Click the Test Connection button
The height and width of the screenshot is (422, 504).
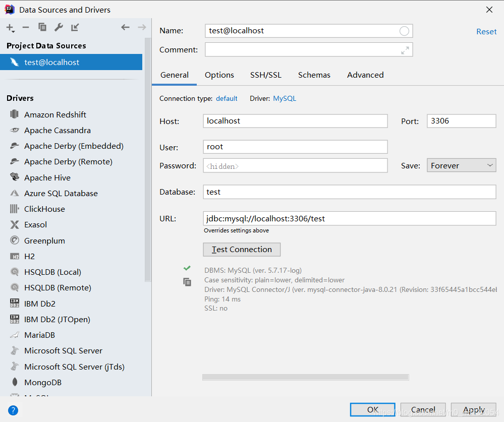[x=242, y=250]
